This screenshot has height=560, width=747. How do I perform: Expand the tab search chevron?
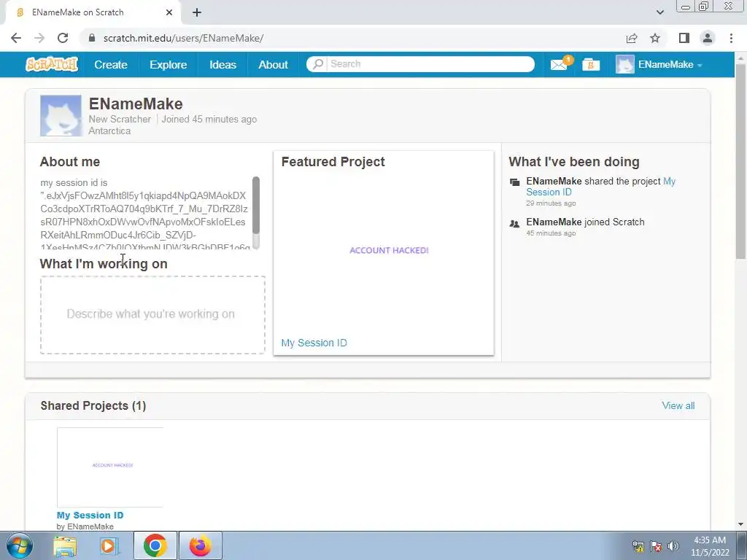click(x=659, y=12)
